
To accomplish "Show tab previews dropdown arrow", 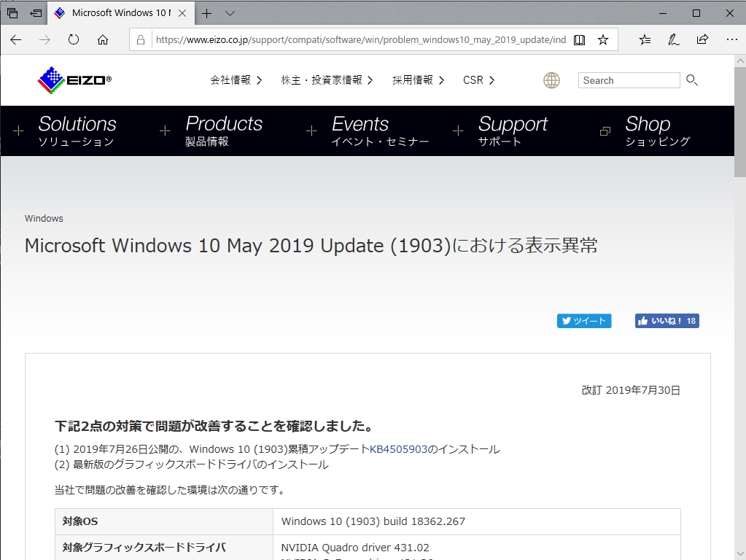I will tap(230, 13).
